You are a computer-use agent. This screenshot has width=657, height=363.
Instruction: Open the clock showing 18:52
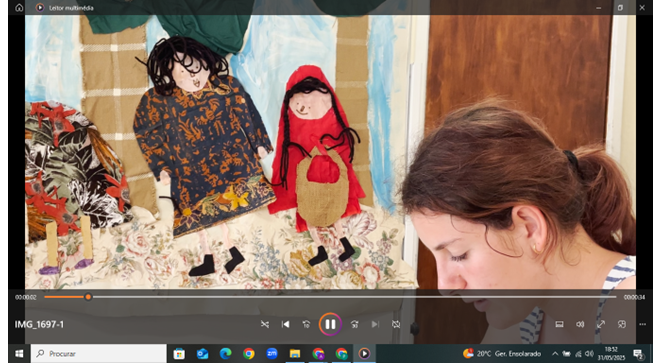click(x=611, y=353)
